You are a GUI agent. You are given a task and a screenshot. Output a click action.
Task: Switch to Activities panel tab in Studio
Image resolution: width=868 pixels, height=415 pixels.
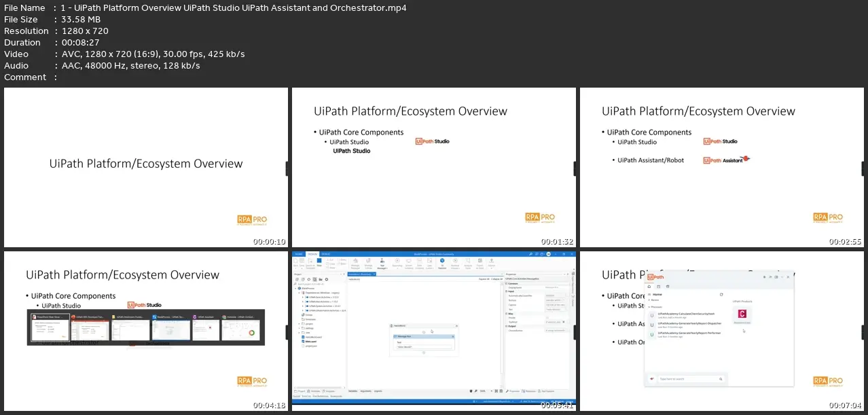coord(313,391)
